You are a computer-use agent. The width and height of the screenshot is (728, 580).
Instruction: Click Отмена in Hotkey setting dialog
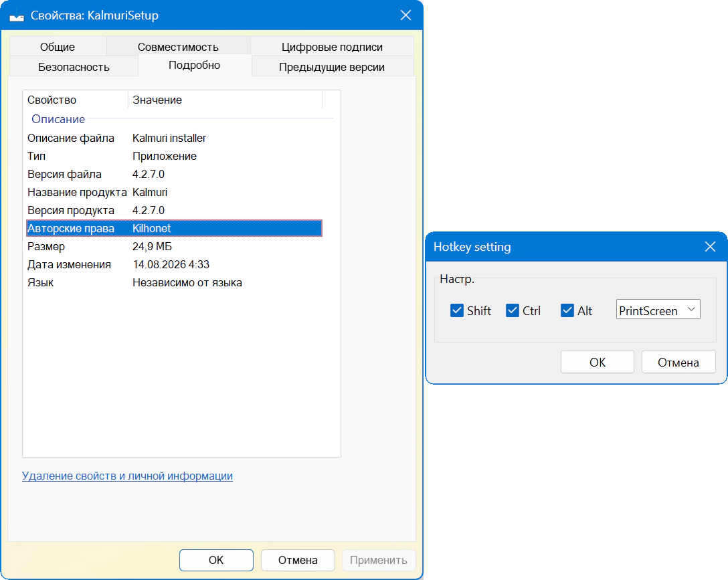[678, 362]
